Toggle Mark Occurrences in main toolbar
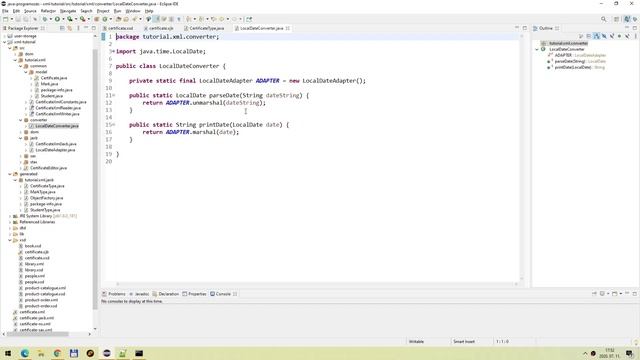Viewport: 640px width, 360px height. coord(156,19)
